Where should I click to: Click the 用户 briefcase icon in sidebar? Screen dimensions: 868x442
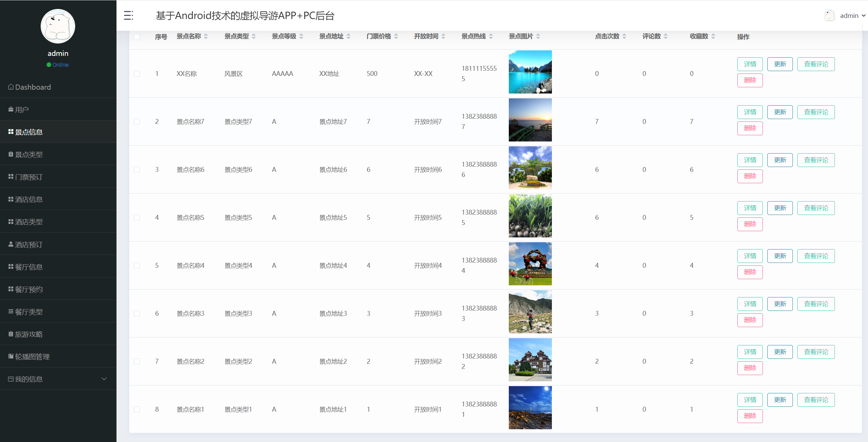tap(11, 109)
